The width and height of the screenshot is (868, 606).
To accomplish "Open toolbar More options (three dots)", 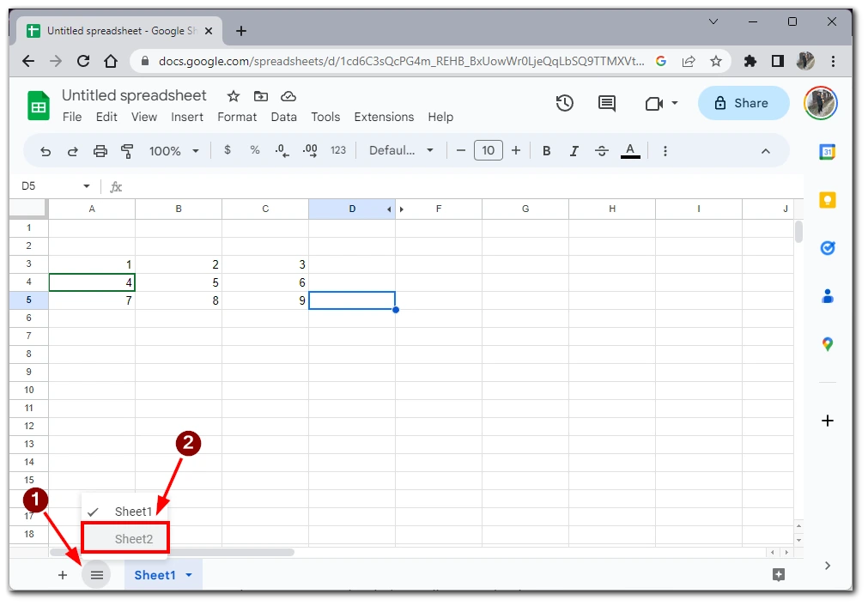I will pyautogui.click(x=665, y=151).
